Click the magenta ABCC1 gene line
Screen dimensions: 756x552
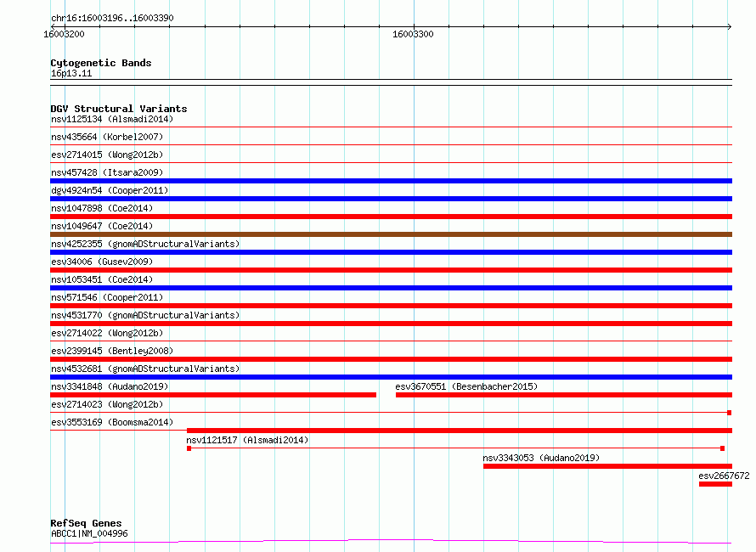(391, 542)
